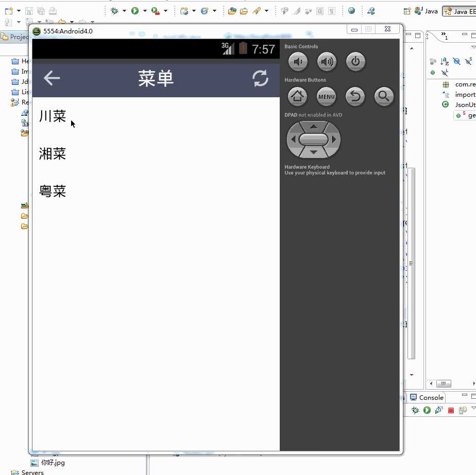Toggle alphabetical sort in Outline view

445,62
